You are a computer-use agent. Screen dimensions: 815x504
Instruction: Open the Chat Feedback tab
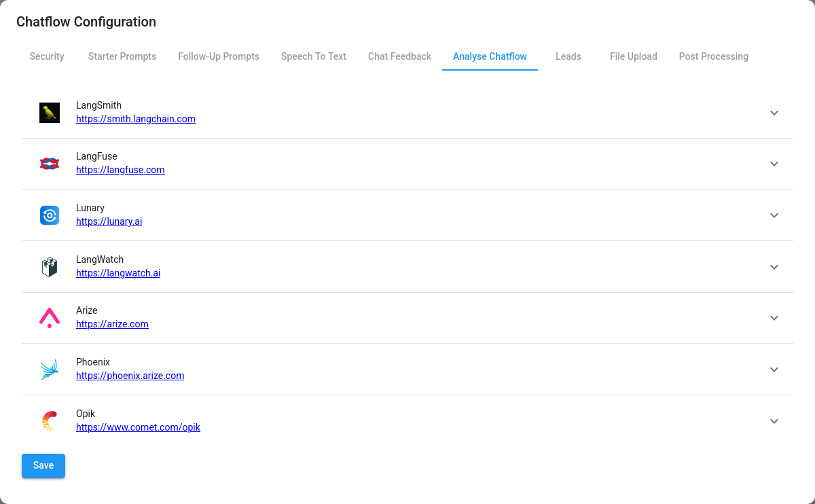(399, 56)
